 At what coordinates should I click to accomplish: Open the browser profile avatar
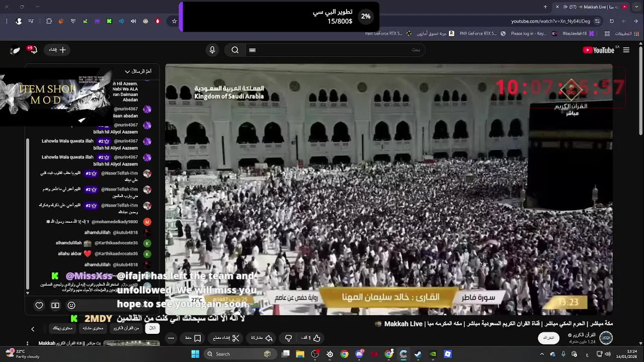click(x=19, y=21)
